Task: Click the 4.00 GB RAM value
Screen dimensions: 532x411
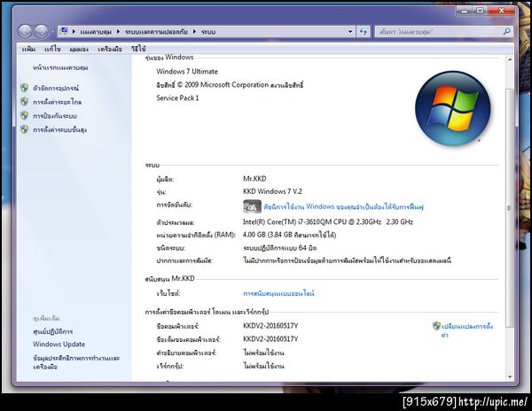Action: tap(289, 235)
